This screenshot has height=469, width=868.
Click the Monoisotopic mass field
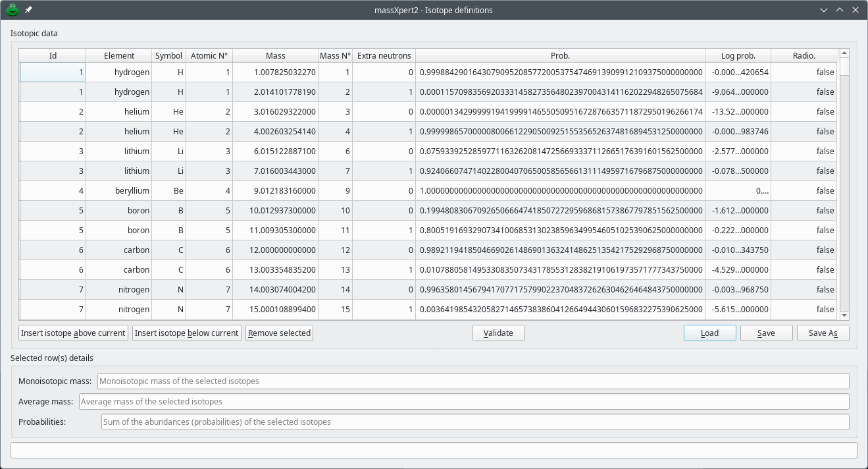pos(472,381)
